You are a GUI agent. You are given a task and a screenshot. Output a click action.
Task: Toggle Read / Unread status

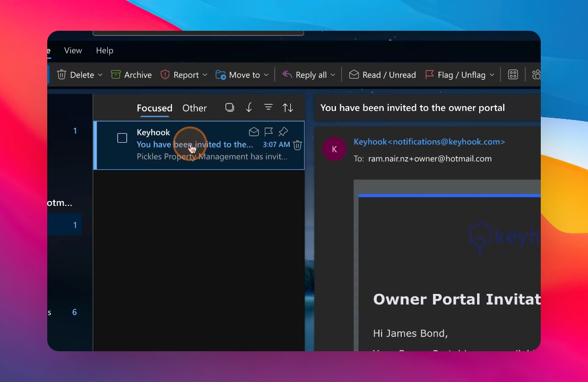[x=382, y=75]
